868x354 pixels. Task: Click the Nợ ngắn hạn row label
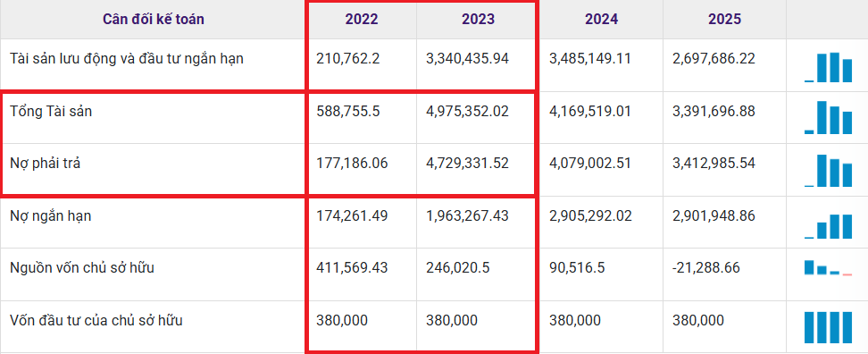pos(50,215)
